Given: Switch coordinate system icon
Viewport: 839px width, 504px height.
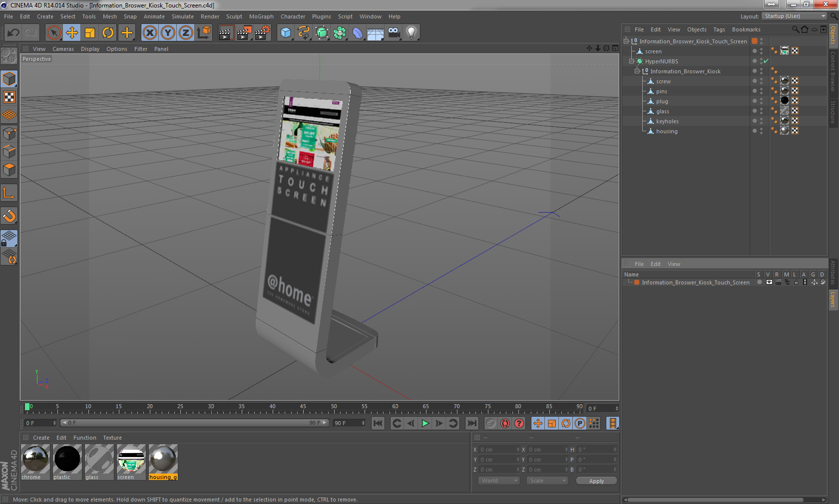Looking at the screenshot, I should point(204,33).
